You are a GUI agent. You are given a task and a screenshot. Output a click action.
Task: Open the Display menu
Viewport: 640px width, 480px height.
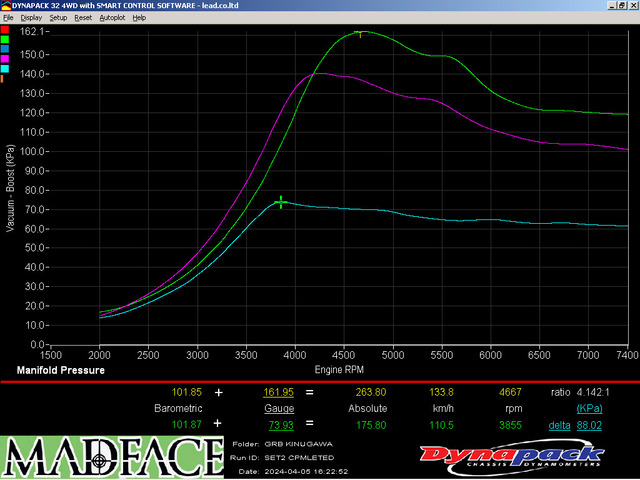(31, 18)
